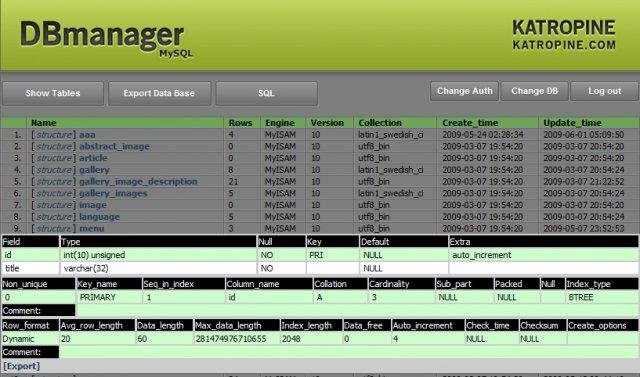The image size is (640, 377).
Task: Click the Field column header
Action: click(30, 242)
